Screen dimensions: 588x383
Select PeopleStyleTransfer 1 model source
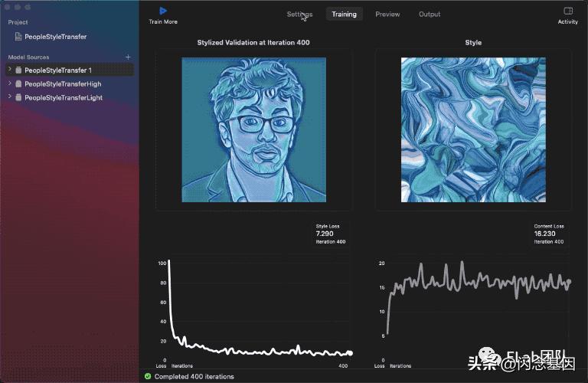pos(70,70)
